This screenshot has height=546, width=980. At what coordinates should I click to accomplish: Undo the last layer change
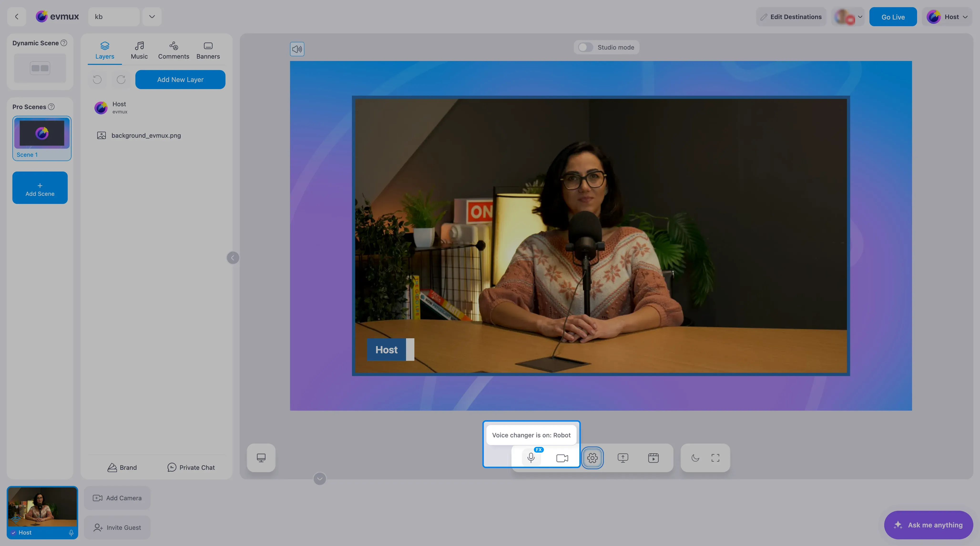(x=97, y=80)
